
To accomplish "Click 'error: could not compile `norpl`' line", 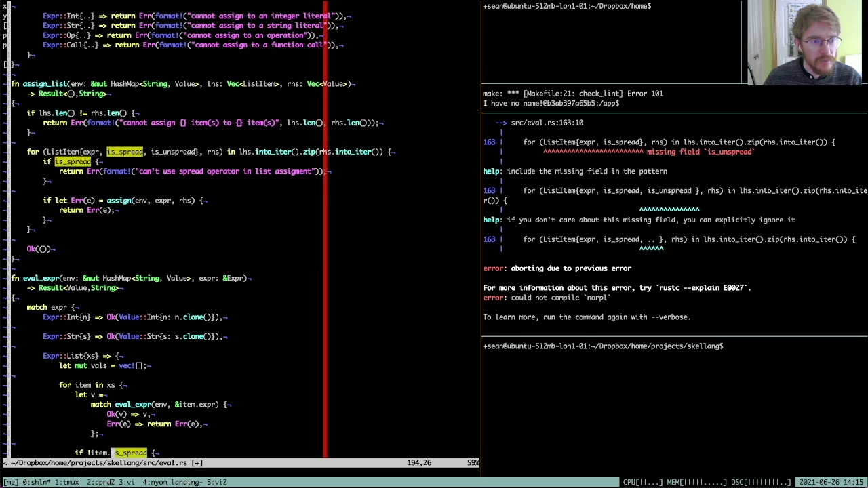I will point(547,298).
